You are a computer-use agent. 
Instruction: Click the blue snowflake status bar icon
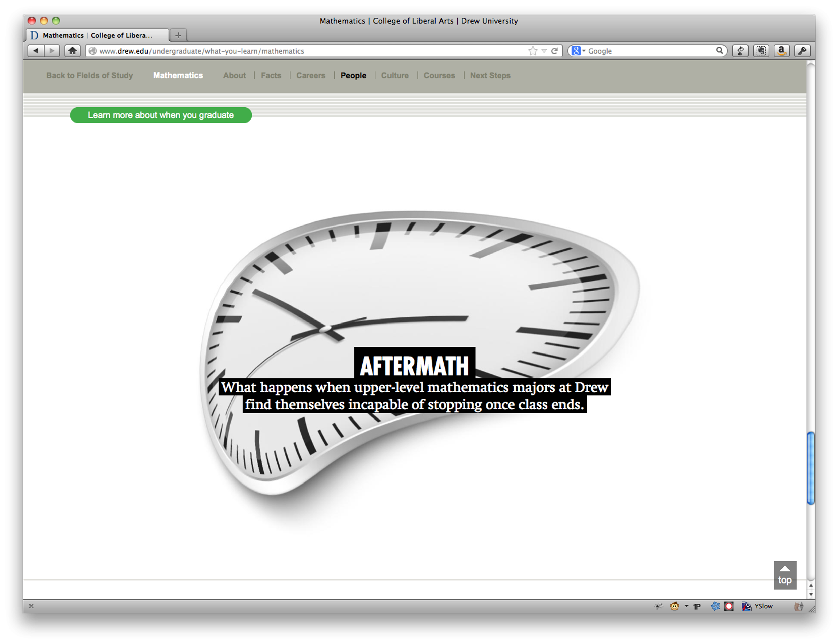[715, 606]
